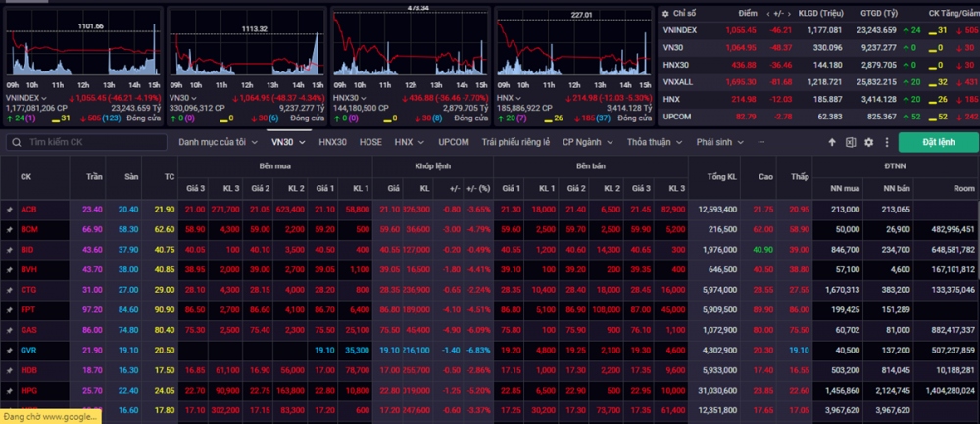Expand the Danh mục của tôi dropdown
This screenshot has width=980, height=424.
pos(218,142)
